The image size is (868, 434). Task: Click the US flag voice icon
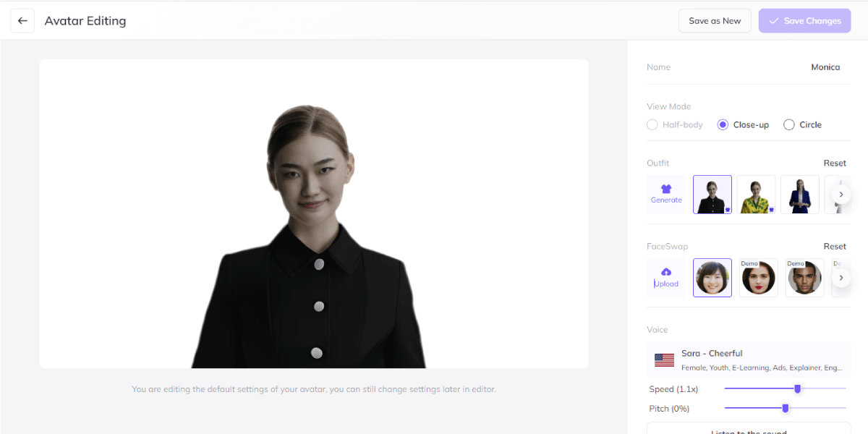pos(664,359)
